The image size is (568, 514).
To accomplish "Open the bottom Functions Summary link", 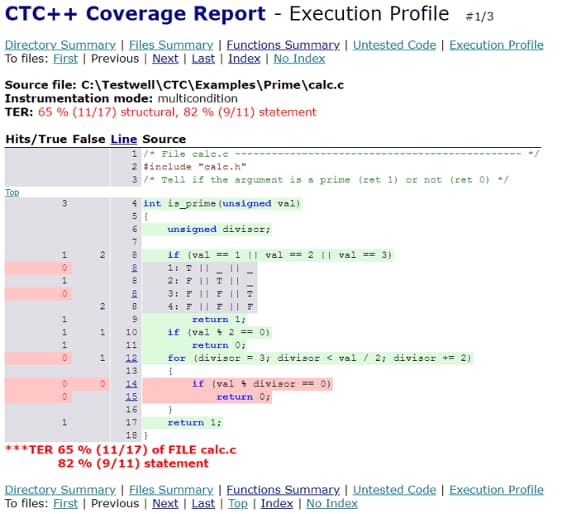I will [x=283, y=490].
